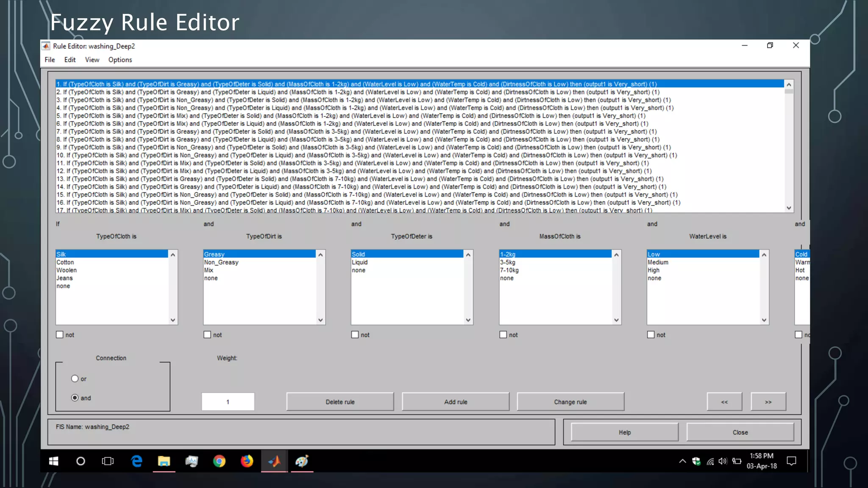Viewport: 868px width, 488px height.
Task: Click rule list scrollbar down arrow
Action: [789, 208]
